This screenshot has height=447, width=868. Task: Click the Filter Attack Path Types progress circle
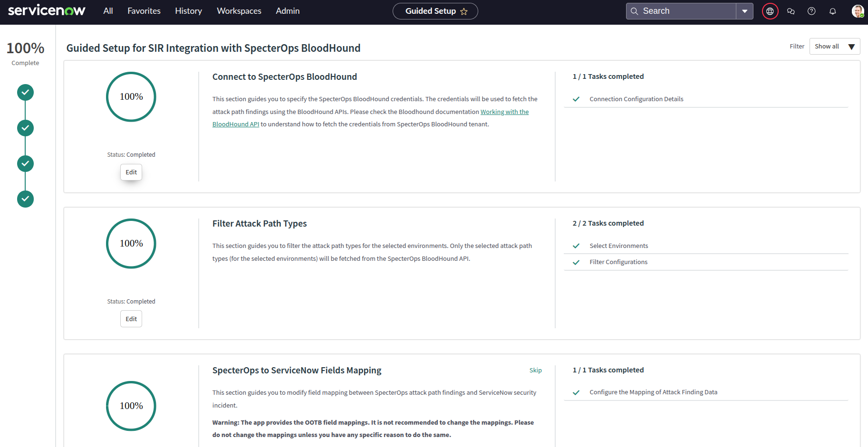click(131, 244)
